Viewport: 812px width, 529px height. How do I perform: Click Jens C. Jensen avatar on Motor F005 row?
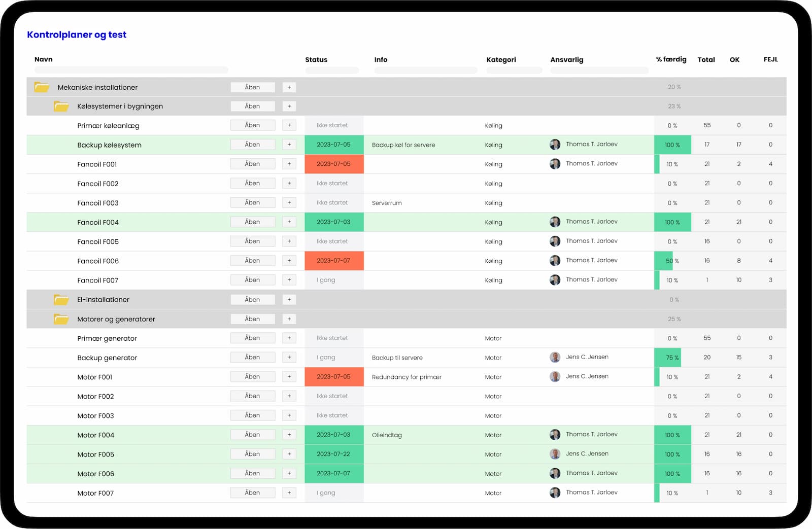point(555,454)
